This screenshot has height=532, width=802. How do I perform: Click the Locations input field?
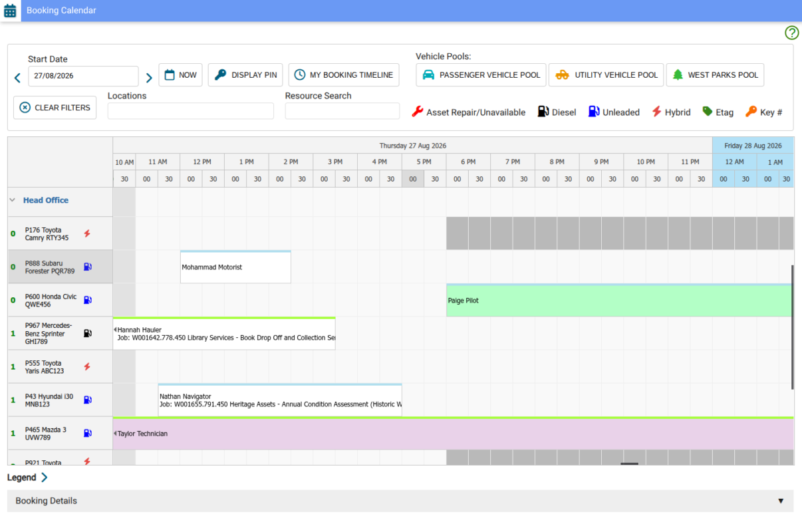[x=191, y=111]
